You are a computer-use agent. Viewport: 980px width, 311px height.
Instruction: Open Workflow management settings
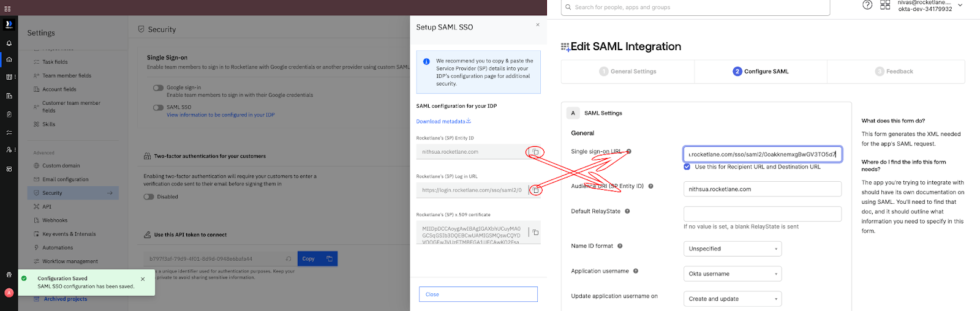click(x=70, y=261)
